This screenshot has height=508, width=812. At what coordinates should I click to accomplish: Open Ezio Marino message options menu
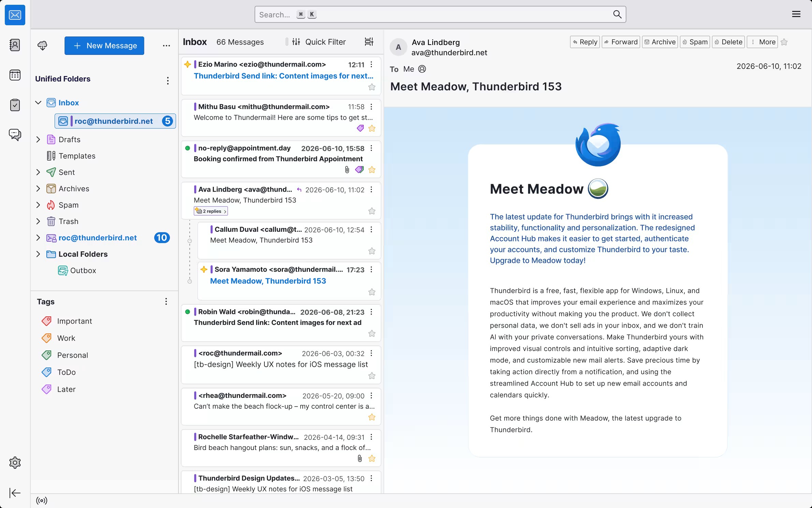click(x=371, y=64)
